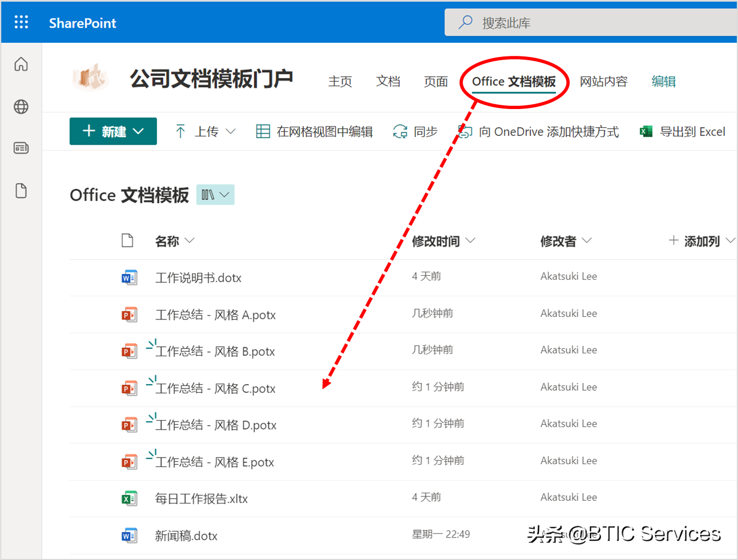Open file 工作说明书.dotx
The image size is (738, 560).
pyautogui.click(x=198, y=278)
